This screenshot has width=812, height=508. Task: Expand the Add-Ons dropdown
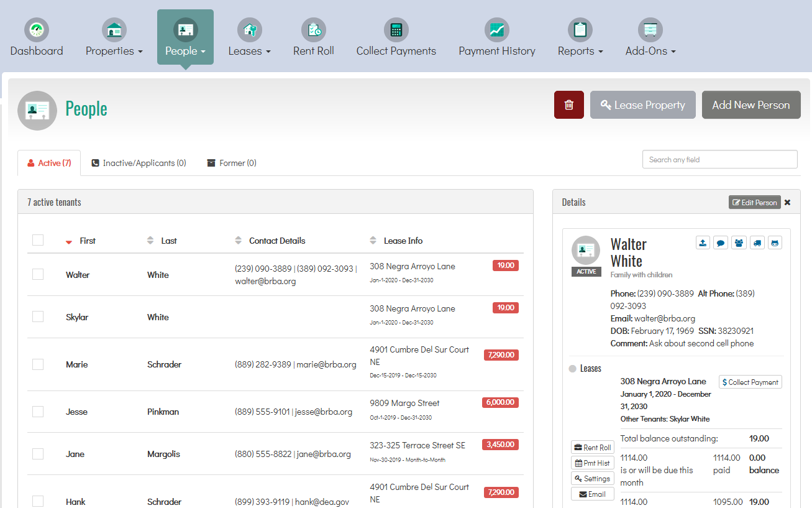point(650,51)
